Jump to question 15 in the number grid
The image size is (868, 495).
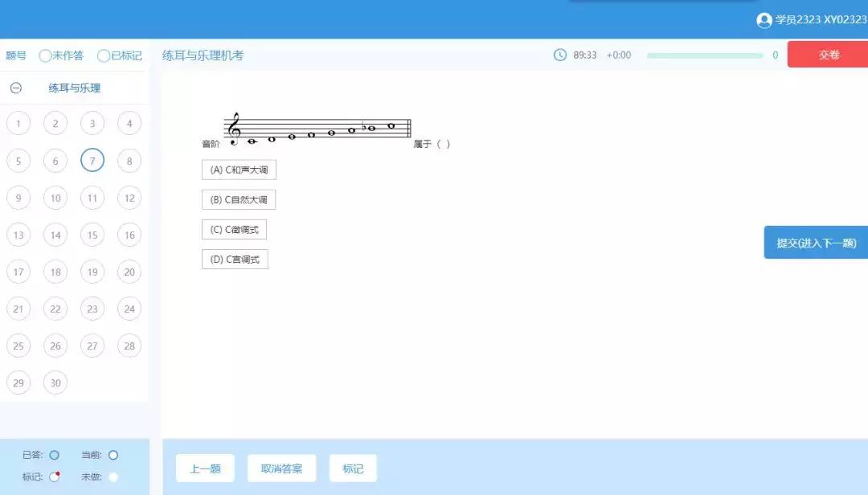tap(92, 235)
